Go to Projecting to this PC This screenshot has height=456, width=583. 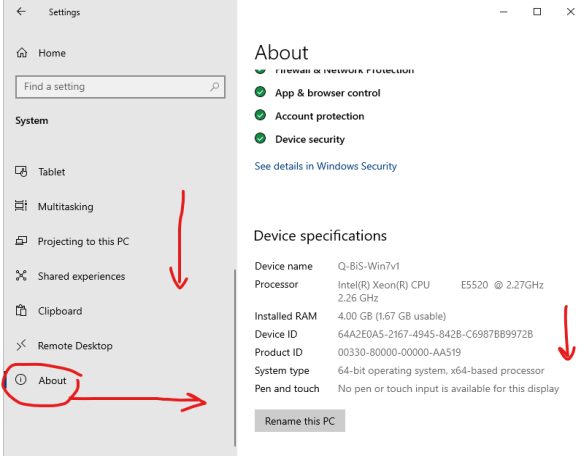click(x=83, y=241)
